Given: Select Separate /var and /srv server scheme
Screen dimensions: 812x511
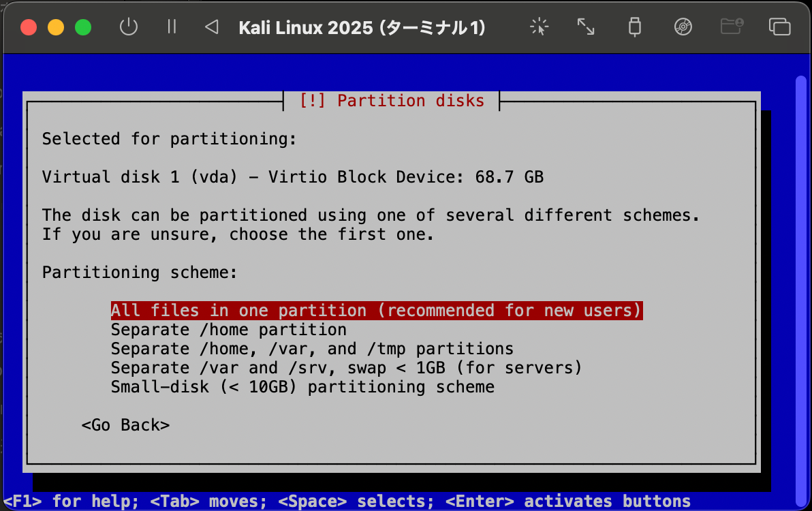Looking at the screenshot, I should click(346, 368).
